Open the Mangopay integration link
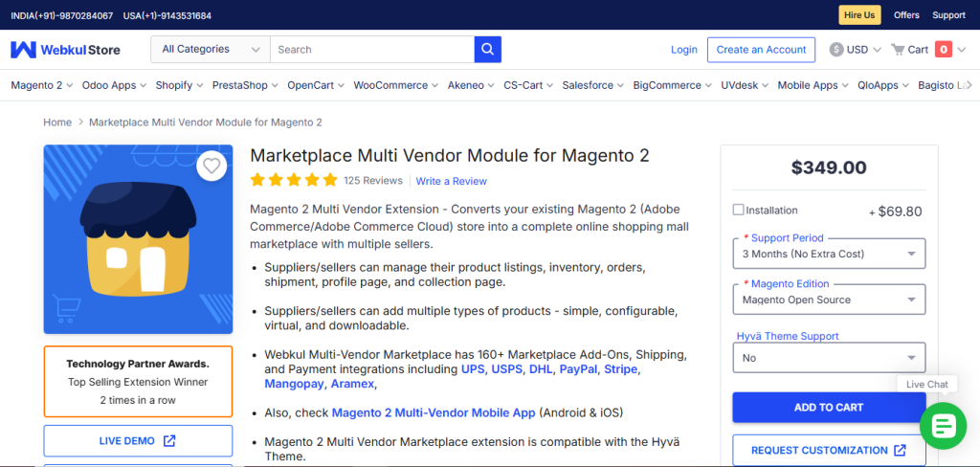 [x=294, y=384]
